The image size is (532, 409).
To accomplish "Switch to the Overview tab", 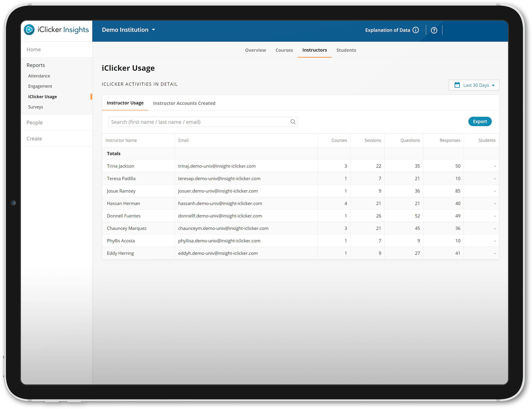I will click(255, 50).
